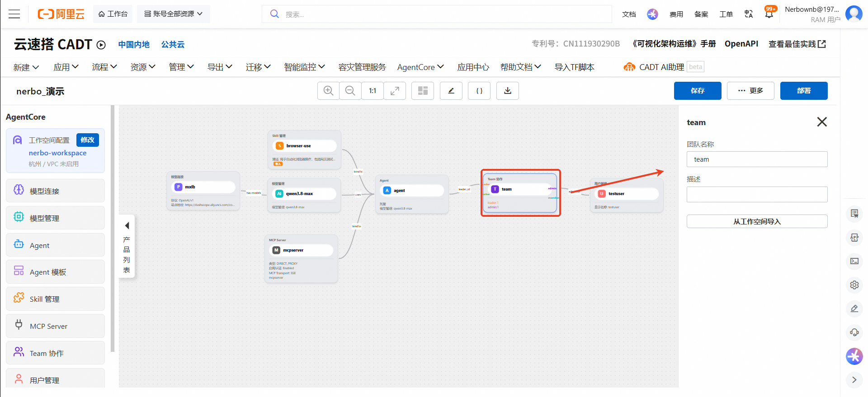The width and height of the screenshot is (868, 397).
Task: Expand the 新建 menu
Action: [x=26, y=67]
